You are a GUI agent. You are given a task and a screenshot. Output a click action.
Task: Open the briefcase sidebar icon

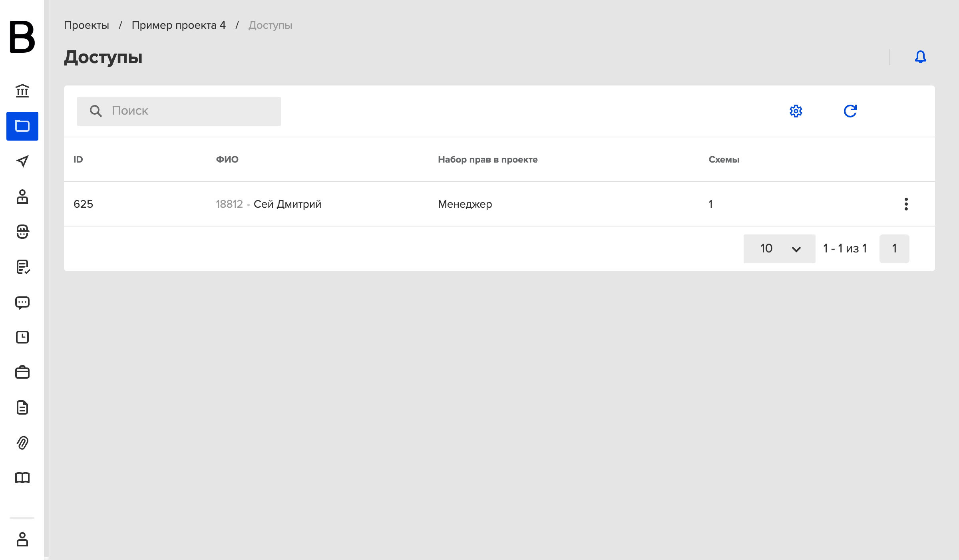[22, 372]
